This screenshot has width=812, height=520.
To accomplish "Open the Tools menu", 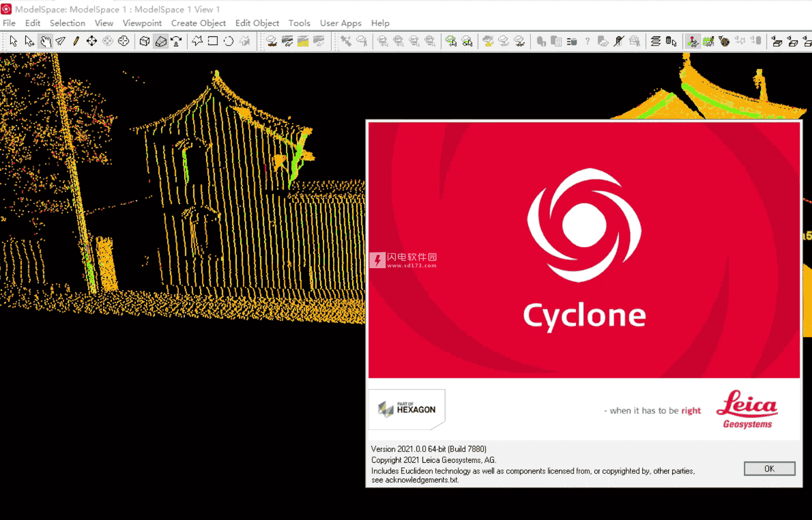I will [x=299, y=23].
